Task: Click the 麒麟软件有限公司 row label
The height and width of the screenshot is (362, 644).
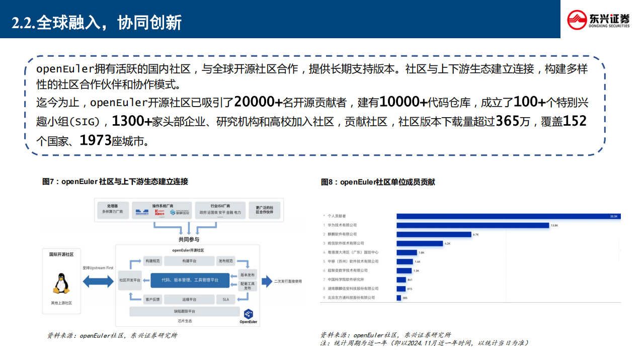Action: coord(342,234)
